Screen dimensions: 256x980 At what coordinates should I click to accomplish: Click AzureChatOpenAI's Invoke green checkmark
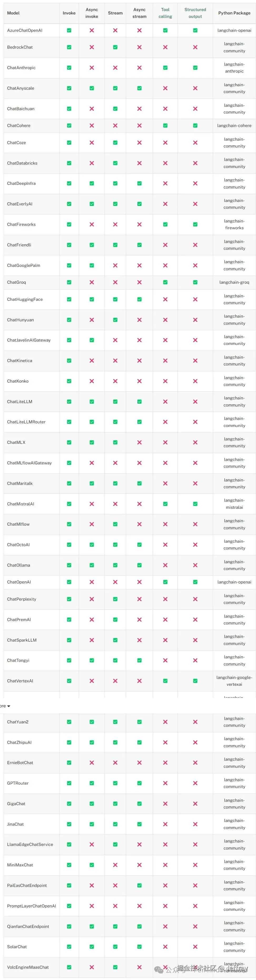[x=69, y=31]
